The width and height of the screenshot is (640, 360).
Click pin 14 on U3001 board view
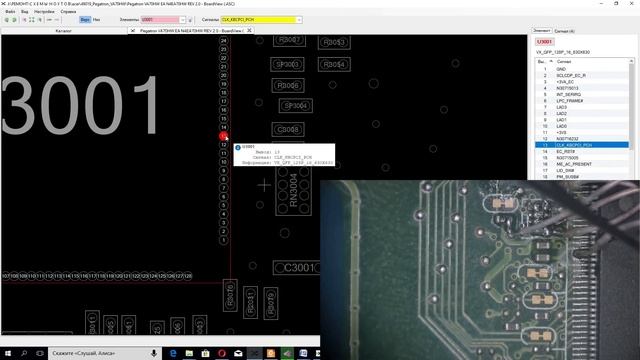point(223,127)
